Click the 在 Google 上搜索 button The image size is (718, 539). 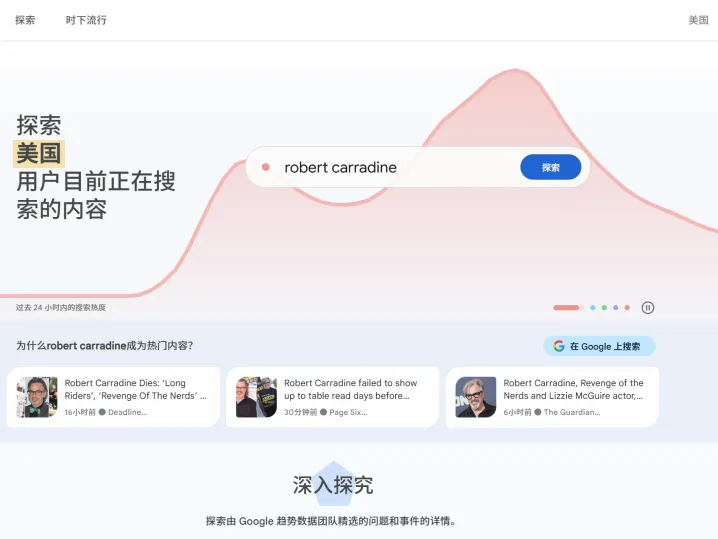click(599, 346)
